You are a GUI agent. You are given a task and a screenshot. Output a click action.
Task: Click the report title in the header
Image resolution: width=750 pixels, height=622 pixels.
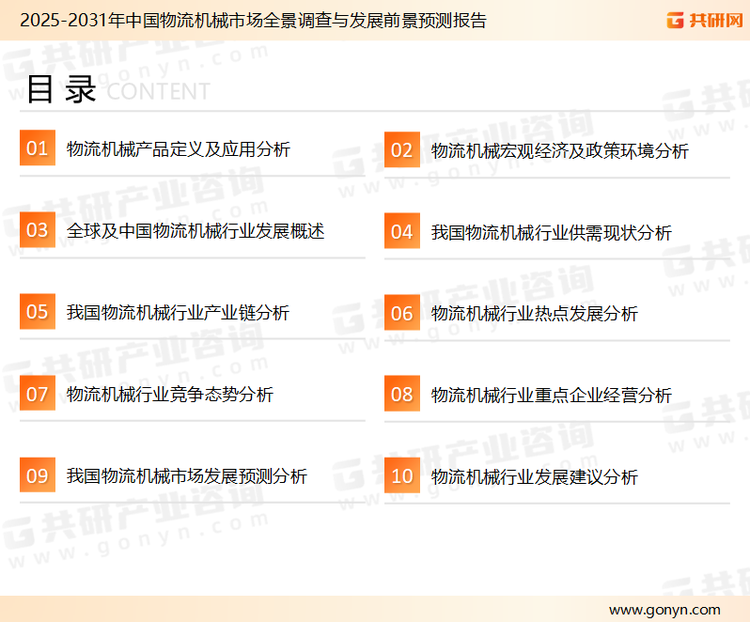(x=253, y=21)
